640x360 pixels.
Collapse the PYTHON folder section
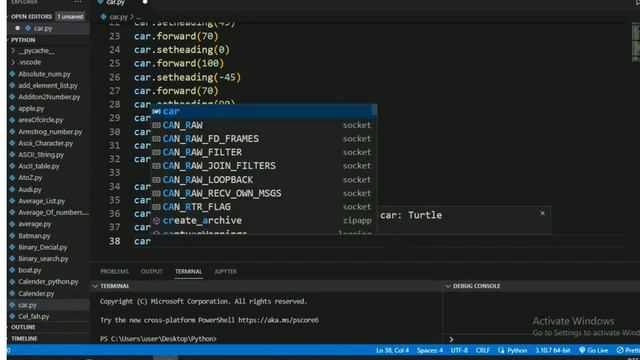click(x=23, y=40)
